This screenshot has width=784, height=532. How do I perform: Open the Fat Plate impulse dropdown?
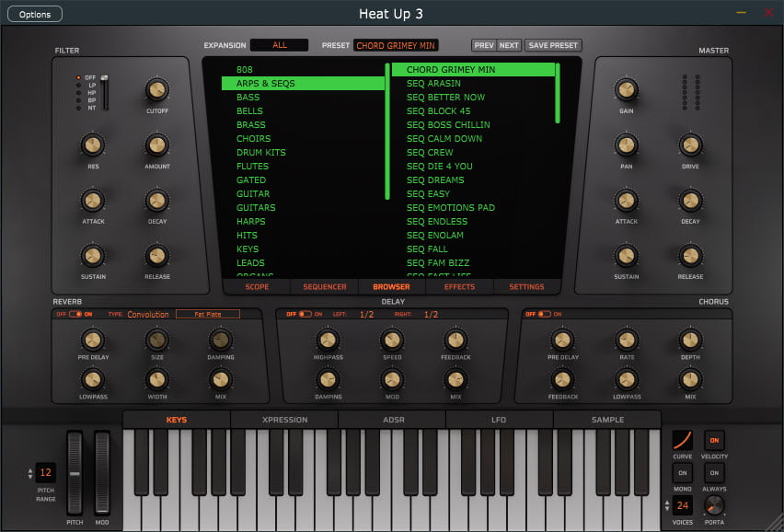point(207,314)
